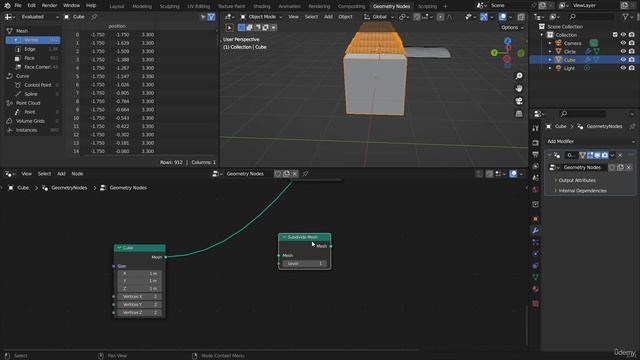This screenshot has height=360, width=640.
Task: Toggle fake user shield in node editor header
Action: (278, 174)
